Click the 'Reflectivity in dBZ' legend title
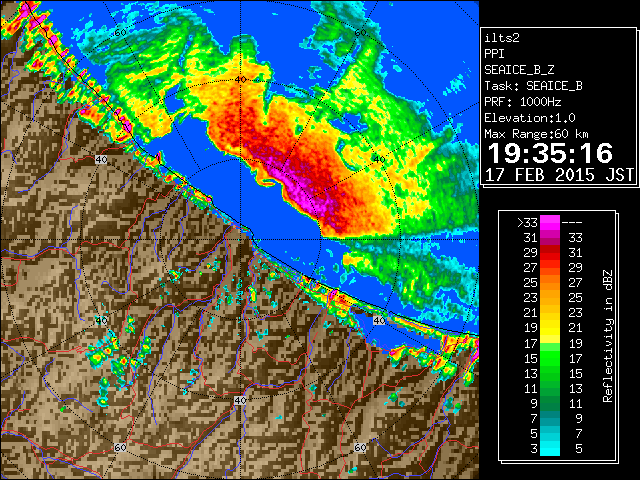The image size is (640, 480). (x=608, y=336)
